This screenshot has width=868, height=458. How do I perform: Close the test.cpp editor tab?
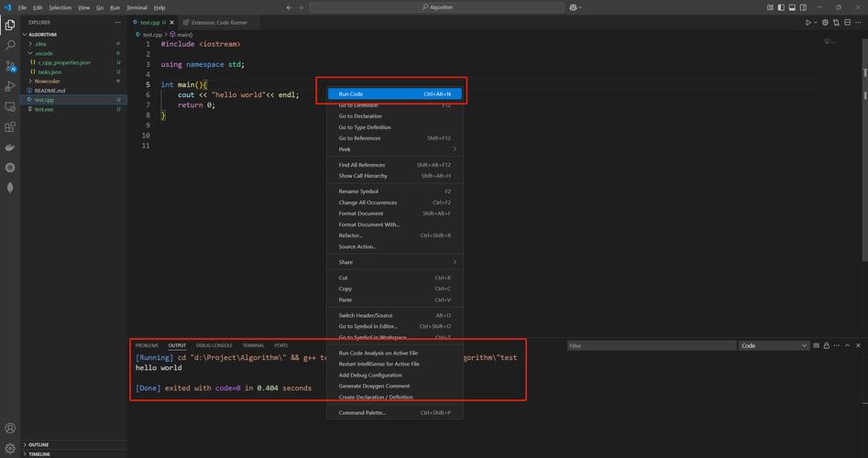pos(171,23)
